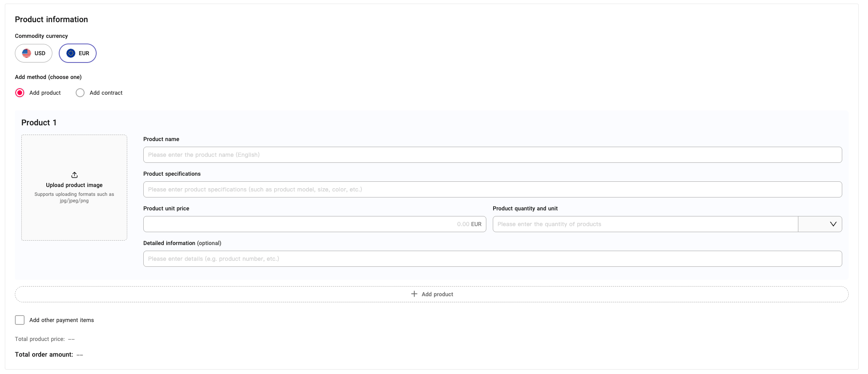The image size is (868, 374).
Task: Select the USD currency option
Action: pos(33,53)
